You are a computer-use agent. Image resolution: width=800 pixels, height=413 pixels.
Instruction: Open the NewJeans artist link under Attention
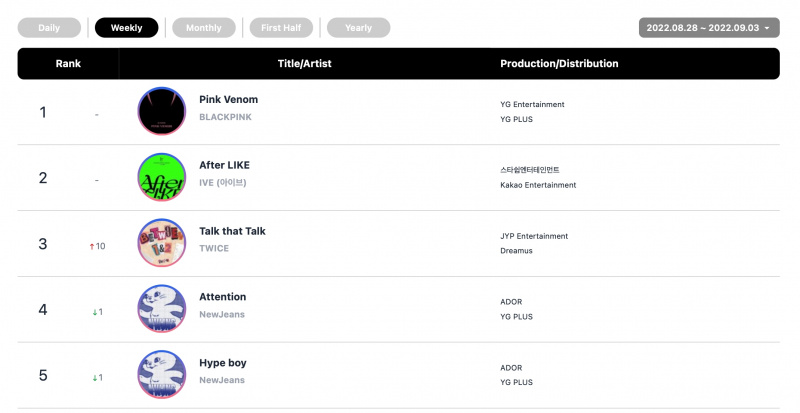pyautogui.click(x=222, y=314)
